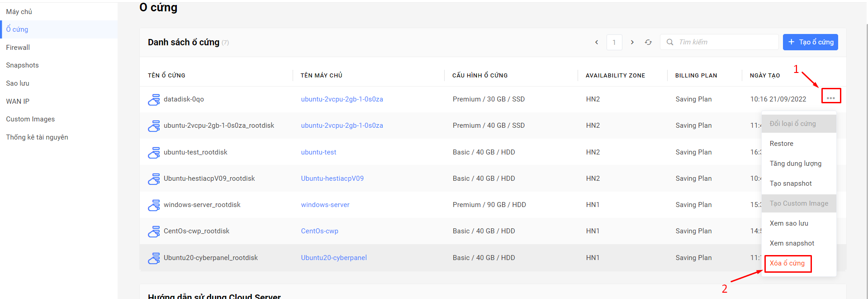
Task: Click the disk icon for CentOs-cwp_rootdisk
Action: pos(154,231)
